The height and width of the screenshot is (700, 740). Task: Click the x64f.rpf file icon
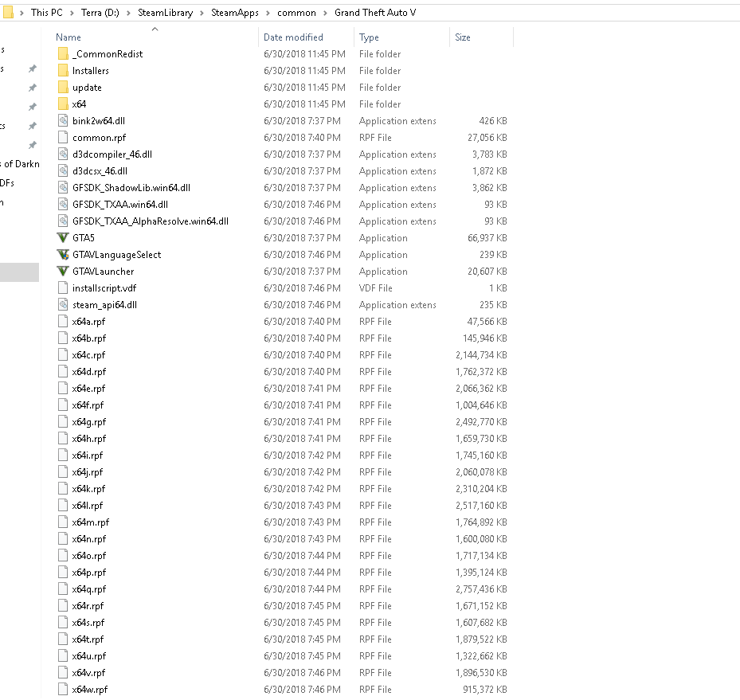[63, 405]
